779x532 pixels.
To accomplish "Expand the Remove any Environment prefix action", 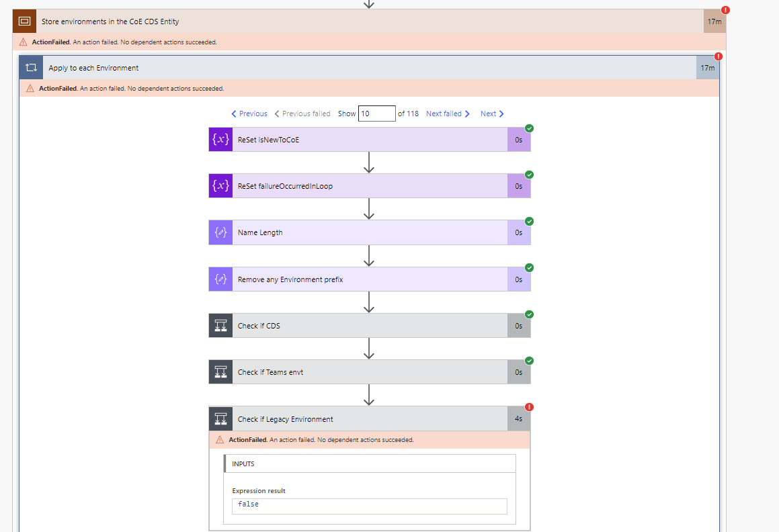I will (x=370, y=279).
